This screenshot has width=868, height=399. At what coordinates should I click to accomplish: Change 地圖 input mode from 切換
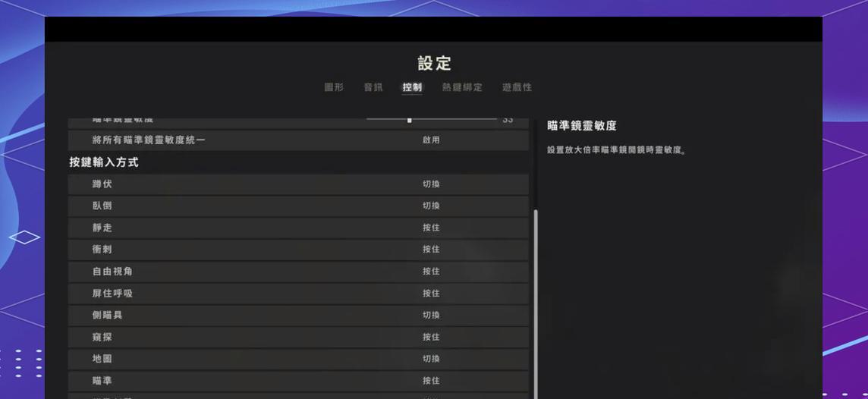[x=431, y=359]
